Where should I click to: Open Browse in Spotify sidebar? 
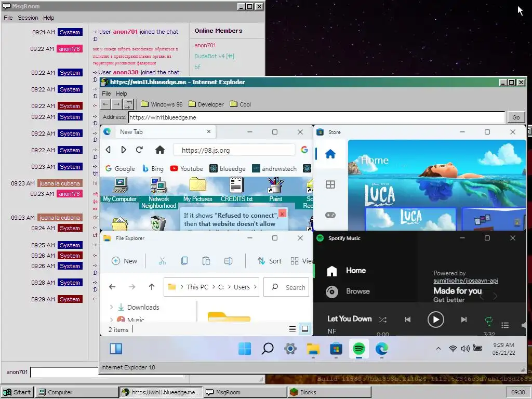tap(348, 291)
